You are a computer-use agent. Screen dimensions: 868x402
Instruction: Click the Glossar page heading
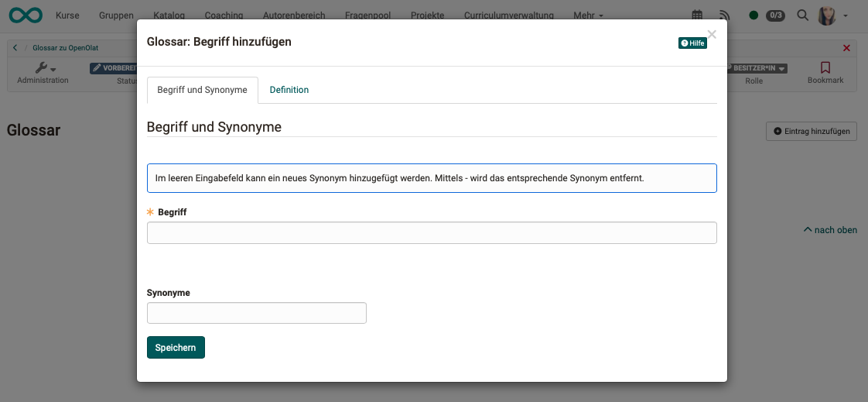(x=33, y=130)
